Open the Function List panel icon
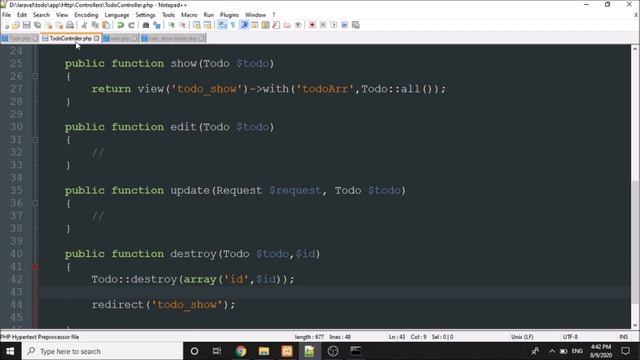Image resolution: width=640 pixels, height=360 pixels. pyautogui.click(x=276, y=25)
